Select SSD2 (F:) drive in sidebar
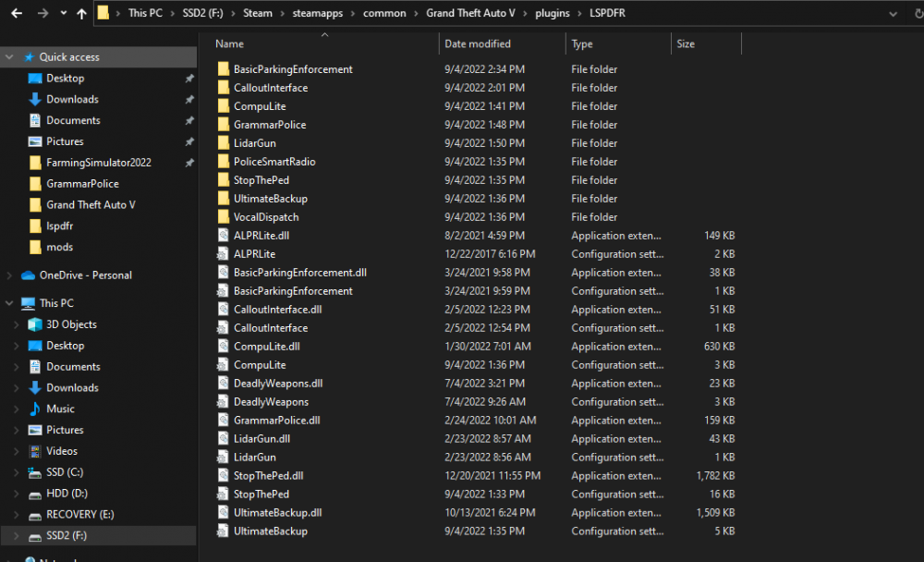This screenshot has width=924, height=562. coord(66,535)
